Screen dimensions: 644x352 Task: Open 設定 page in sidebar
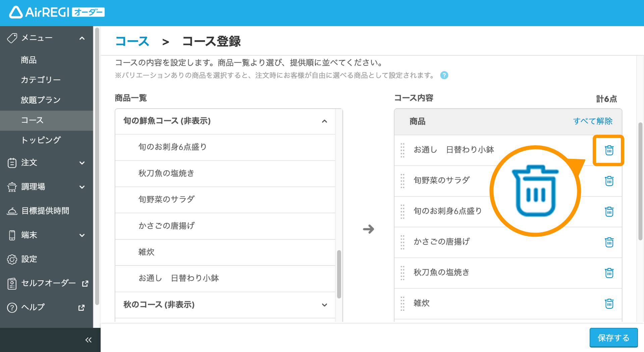[29, 259]
